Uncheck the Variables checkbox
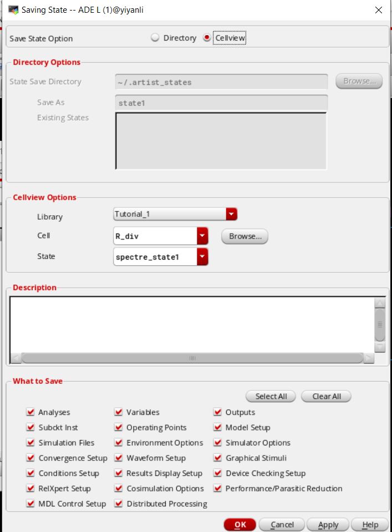This screenshot has height=532, width=392. pyautogui.click(x=118, y=412)
